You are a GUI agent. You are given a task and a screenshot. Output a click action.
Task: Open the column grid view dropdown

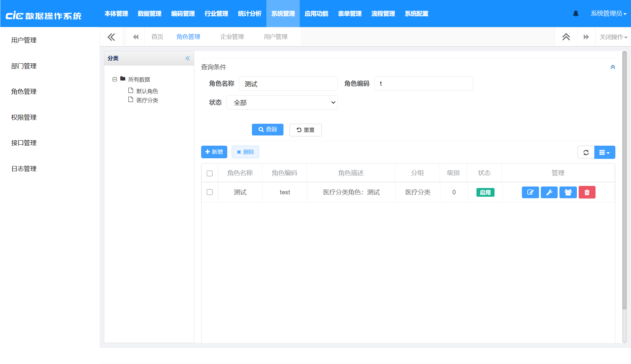605,152
